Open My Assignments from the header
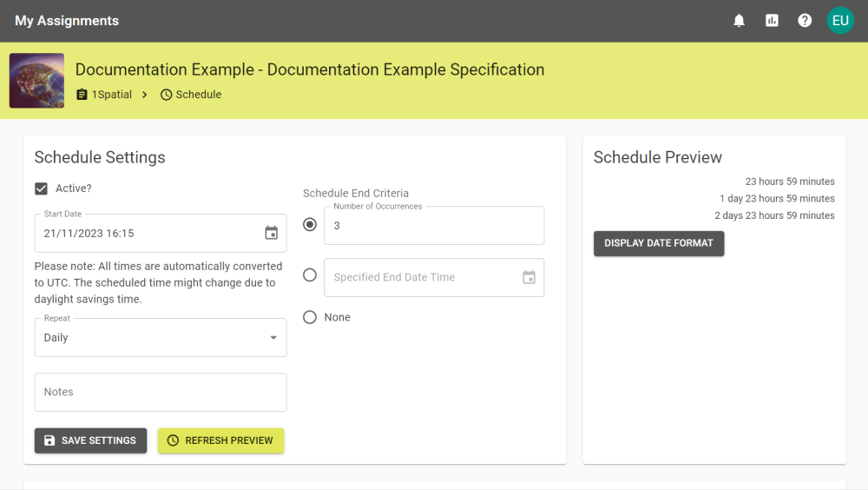This screenshot has width=868, height=490. pyautogui.click(x=67, y=21)
